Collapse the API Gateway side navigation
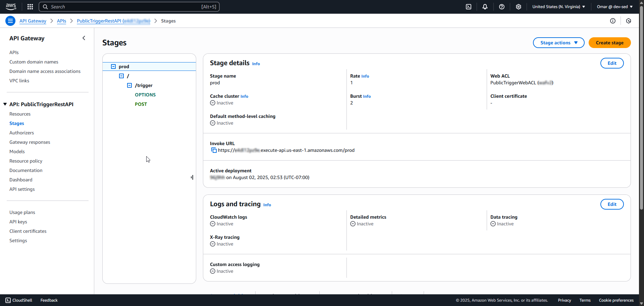 (x=84, y=38)
